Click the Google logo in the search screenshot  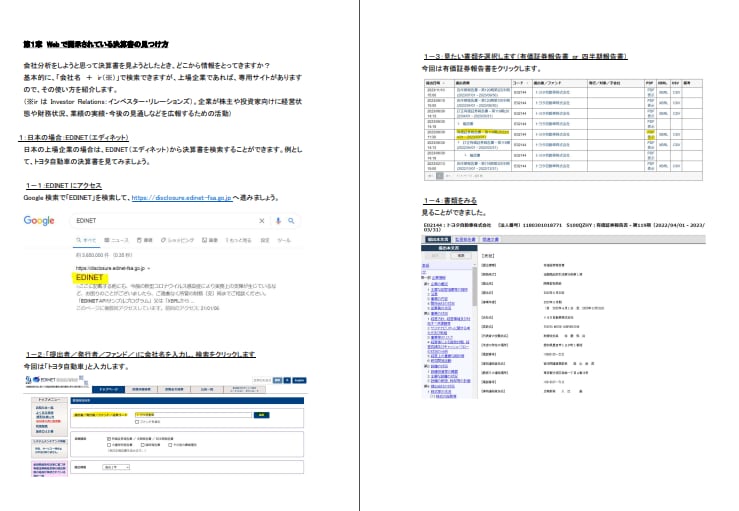tap(39, 221)
